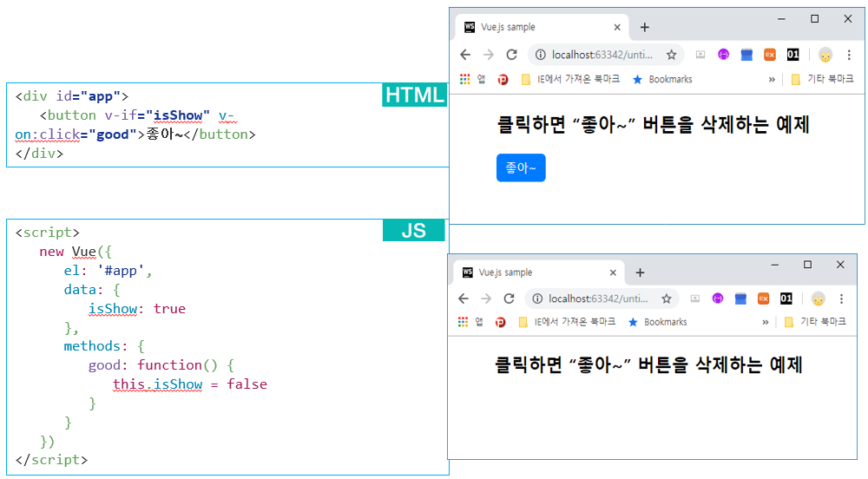The image size is (868, 479).
Task: Click the page heading text in top browser
Action: point(654,124)
